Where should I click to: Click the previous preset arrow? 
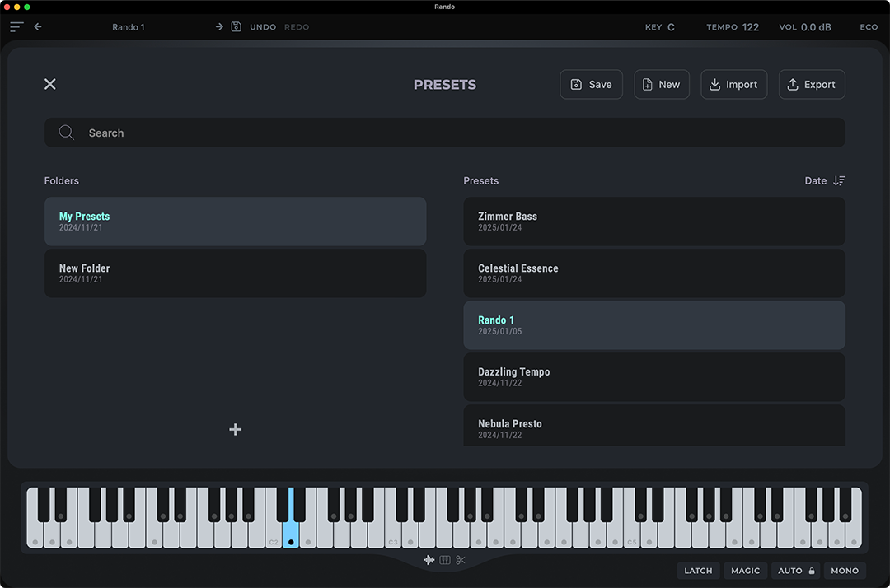(38, 27)
